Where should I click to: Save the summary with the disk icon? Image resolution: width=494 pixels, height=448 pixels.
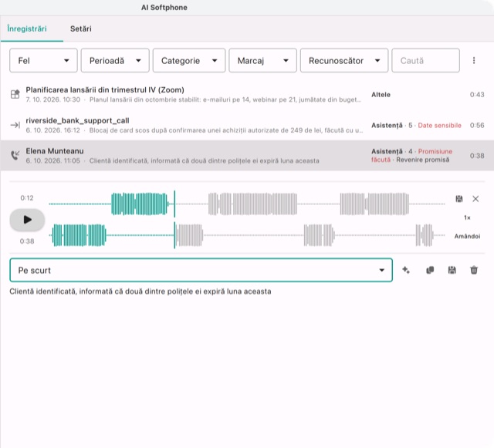[452, 270]
